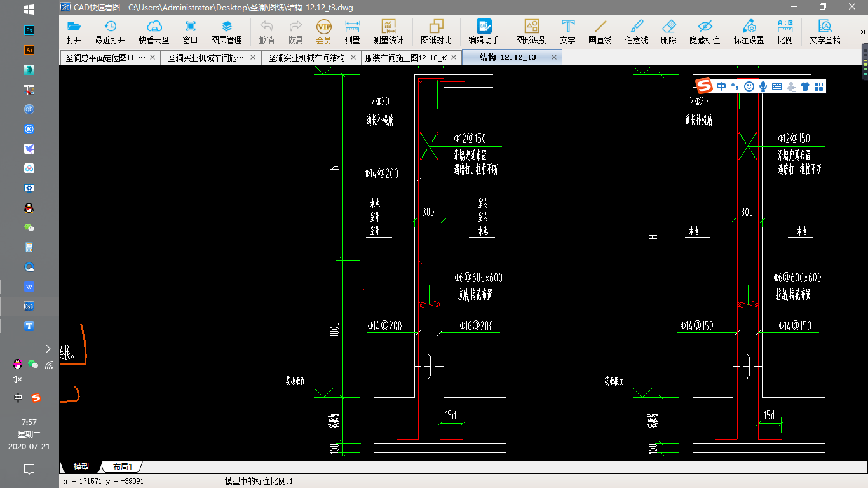Screen dimensions: 868x488
Task: Click the 打开 (Open) file icon
Action: (x=74, y=32)
